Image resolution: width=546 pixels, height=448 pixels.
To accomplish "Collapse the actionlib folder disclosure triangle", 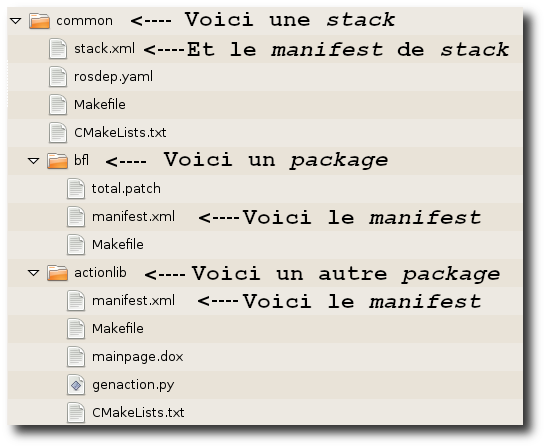I will coord(33,273).
